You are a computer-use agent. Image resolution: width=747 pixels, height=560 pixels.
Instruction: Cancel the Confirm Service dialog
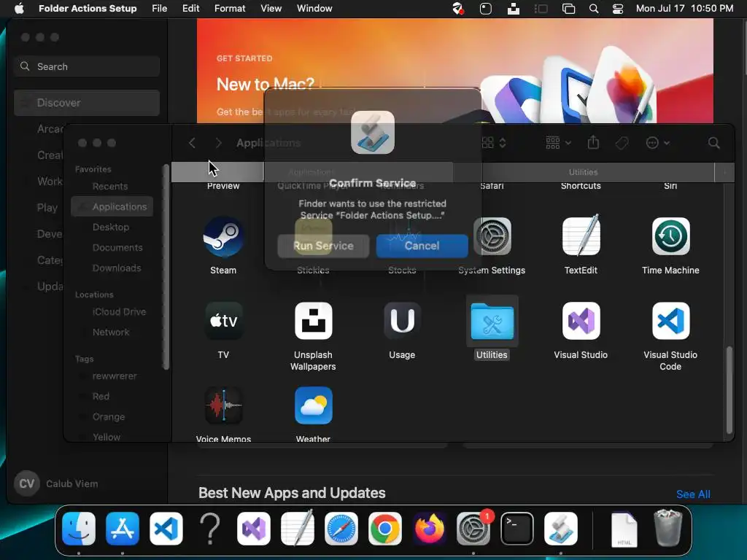pos(422,246)
